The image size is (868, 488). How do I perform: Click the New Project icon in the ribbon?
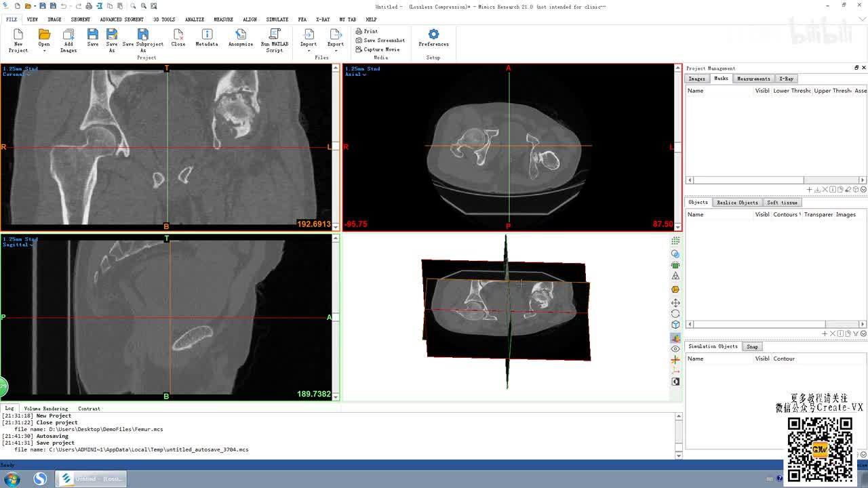point(18,35)
